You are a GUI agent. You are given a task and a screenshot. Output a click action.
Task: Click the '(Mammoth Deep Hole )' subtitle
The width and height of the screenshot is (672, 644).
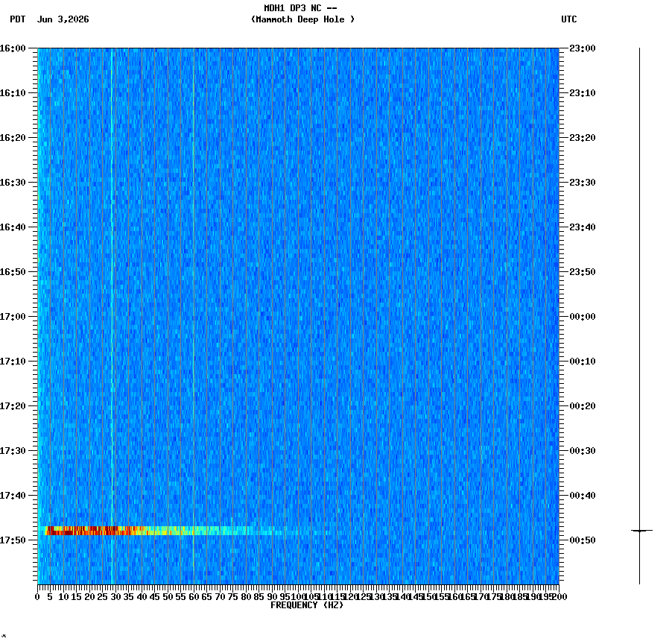click(302, 19)
